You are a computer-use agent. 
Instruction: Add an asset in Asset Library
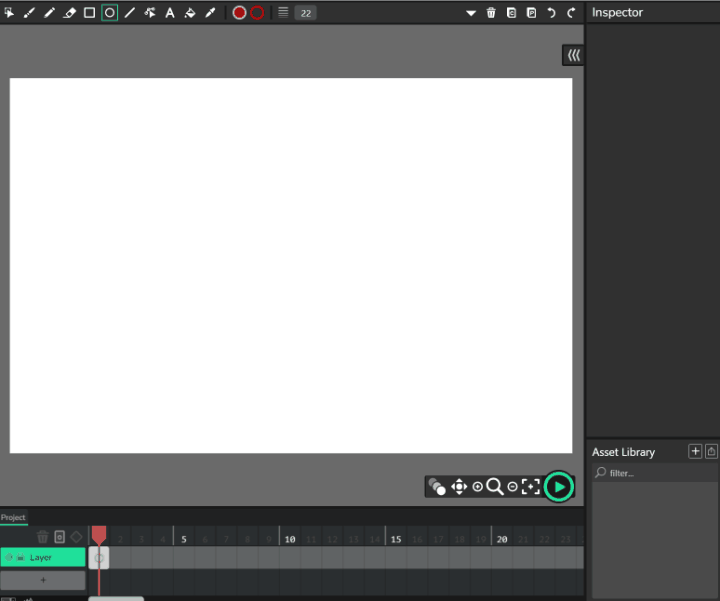pos(695,452)
